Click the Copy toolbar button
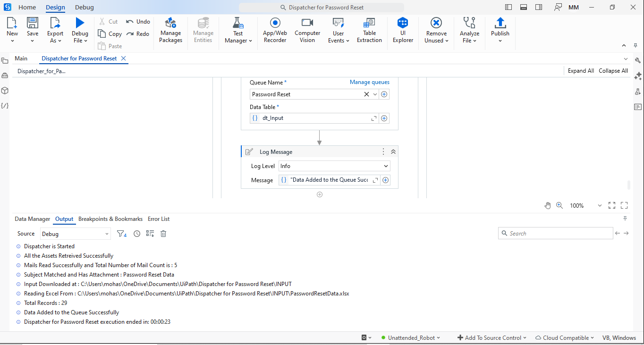 (x=110, y=34)
